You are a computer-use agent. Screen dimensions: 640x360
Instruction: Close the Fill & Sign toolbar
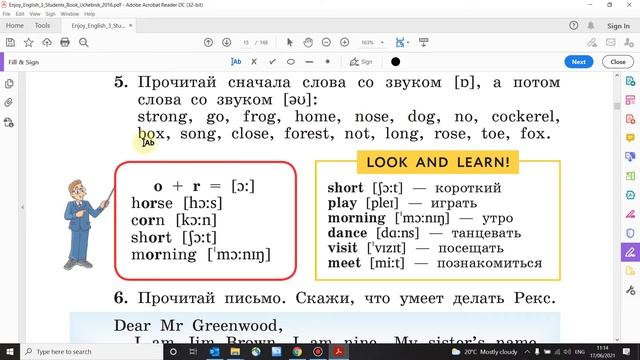[618, 62]
